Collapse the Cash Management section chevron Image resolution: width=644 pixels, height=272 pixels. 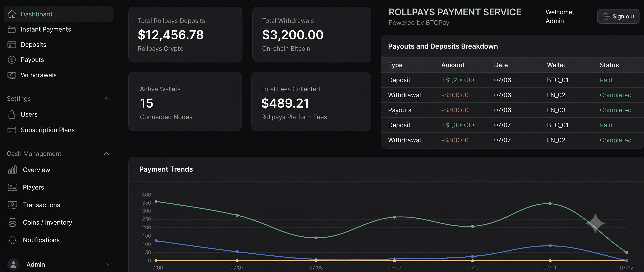(x=107, y=153)
